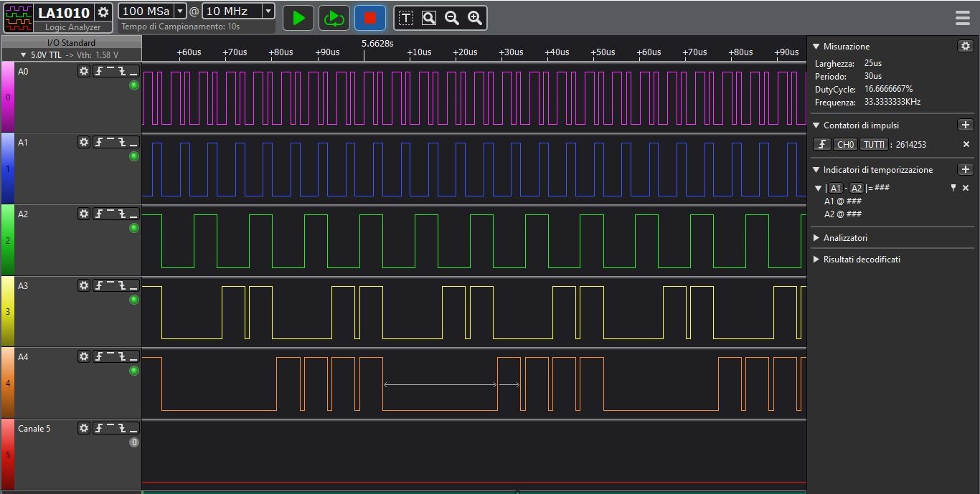Set rising edge trigger on A3
980x494 pixels.
(99, 285)
